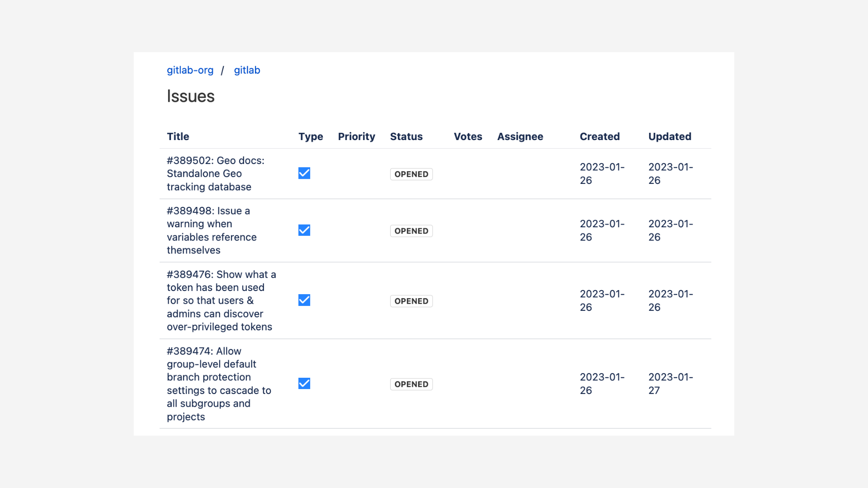Sort issues by Status column header
The height and width of the screenshot is (488, 868).
coord(406,136)
